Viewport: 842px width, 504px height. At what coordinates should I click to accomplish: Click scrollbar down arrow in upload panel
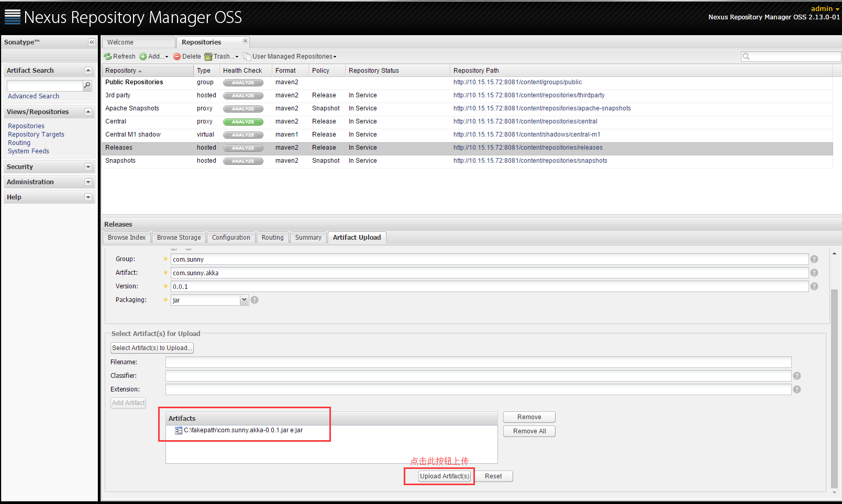coord(835,492)
